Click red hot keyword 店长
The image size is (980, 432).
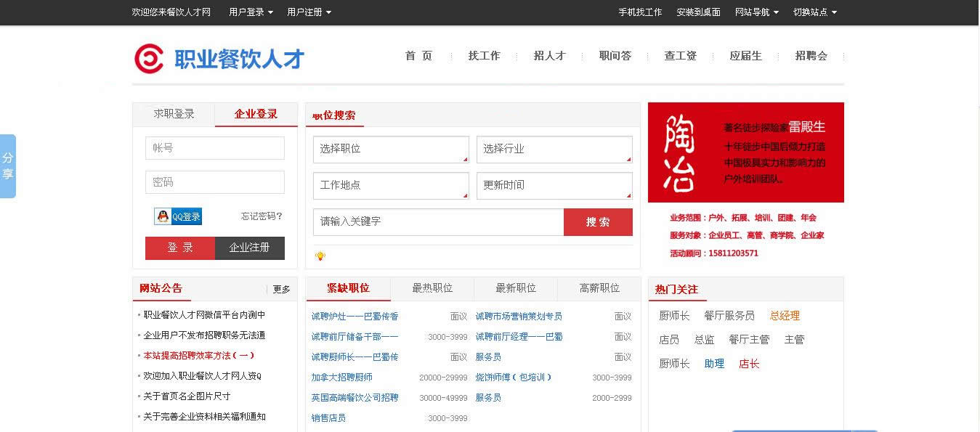click(749, 364)
